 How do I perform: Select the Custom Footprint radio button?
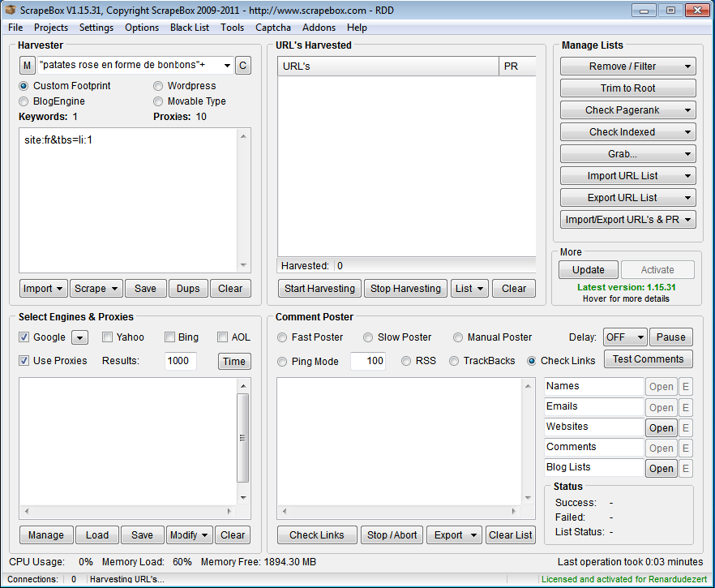click(x=24, y=86)
